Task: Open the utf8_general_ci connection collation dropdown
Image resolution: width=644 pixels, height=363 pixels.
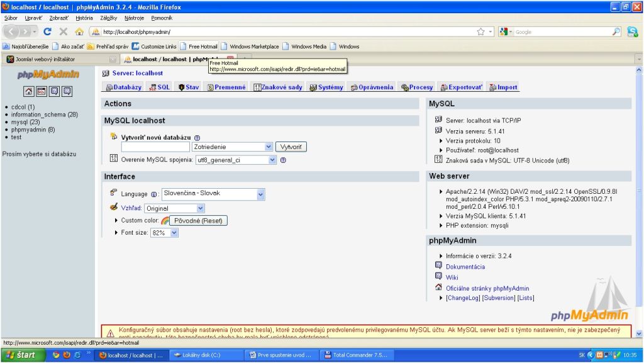Action: click(236, 160)
